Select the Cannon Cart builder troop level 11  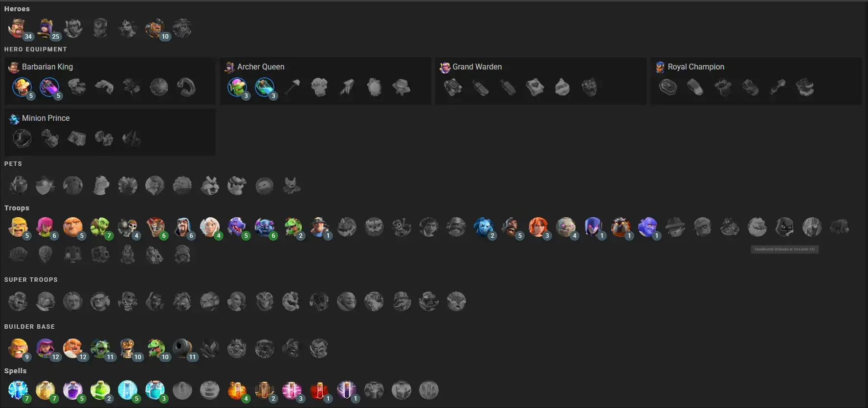182,348
